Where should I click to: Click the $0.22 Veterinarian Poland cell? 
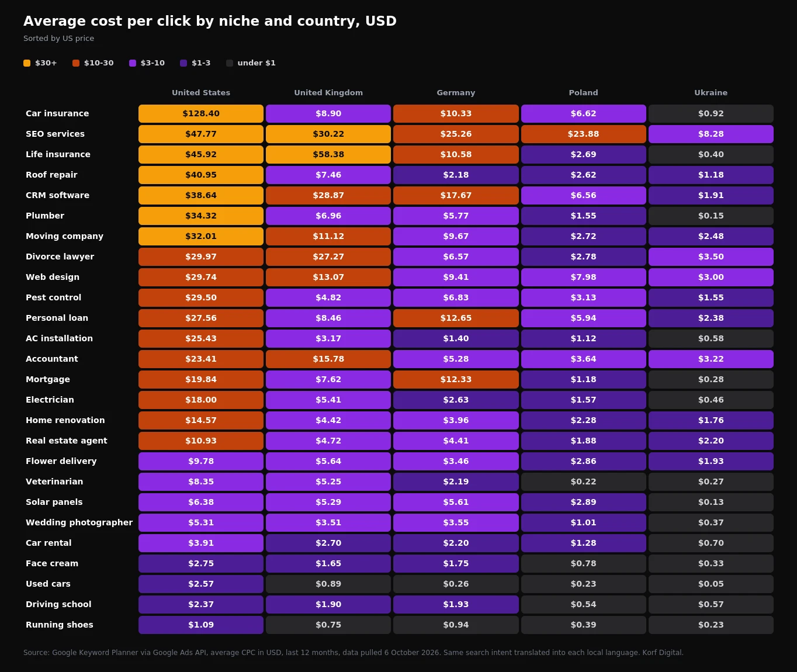(584, 482)
